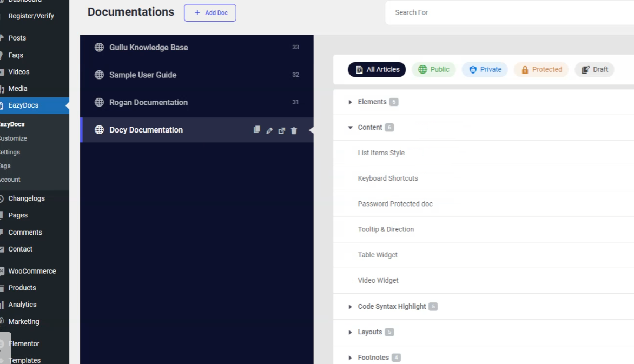Click the All Articles document icon
This screenshot has height=364, width=634.
click(x=359, y=70)
